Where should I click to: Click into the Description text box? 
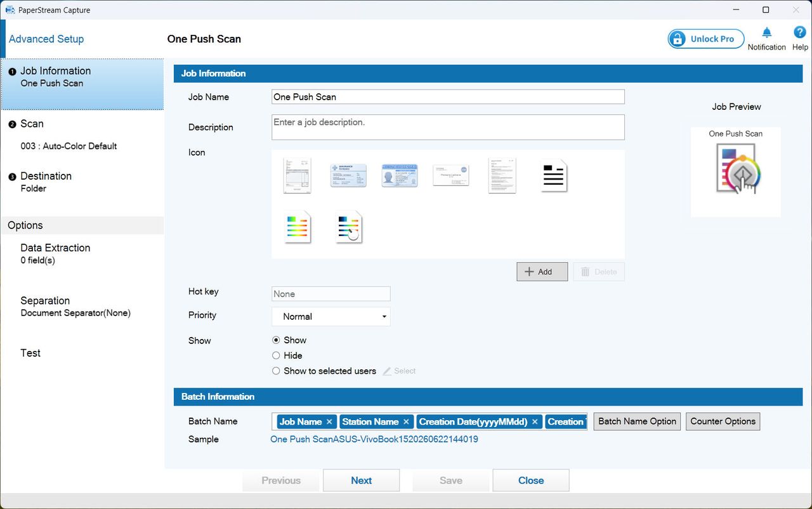[x=448, y=127]
